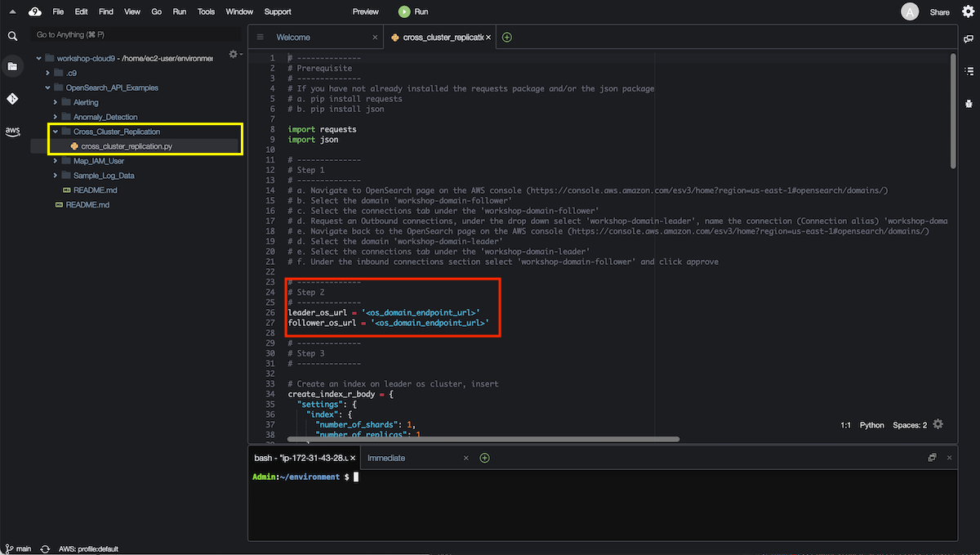Click the Python language selector in status bar

(872, 425)
